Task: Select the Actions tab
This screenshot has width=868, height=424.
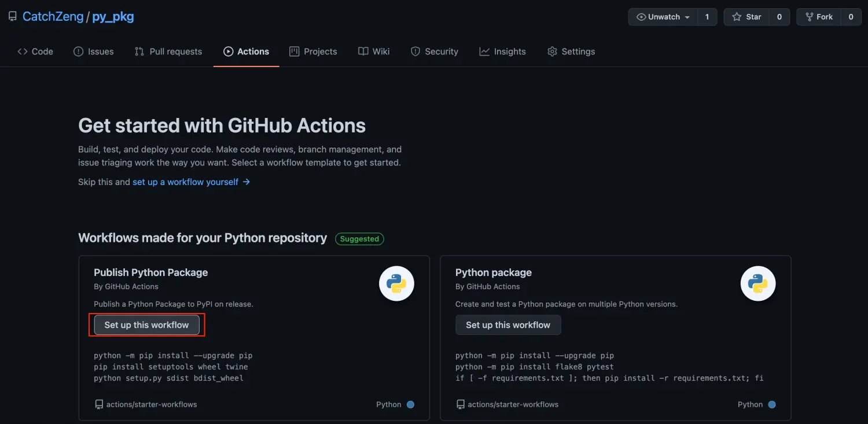Action: tap(247, 51)
